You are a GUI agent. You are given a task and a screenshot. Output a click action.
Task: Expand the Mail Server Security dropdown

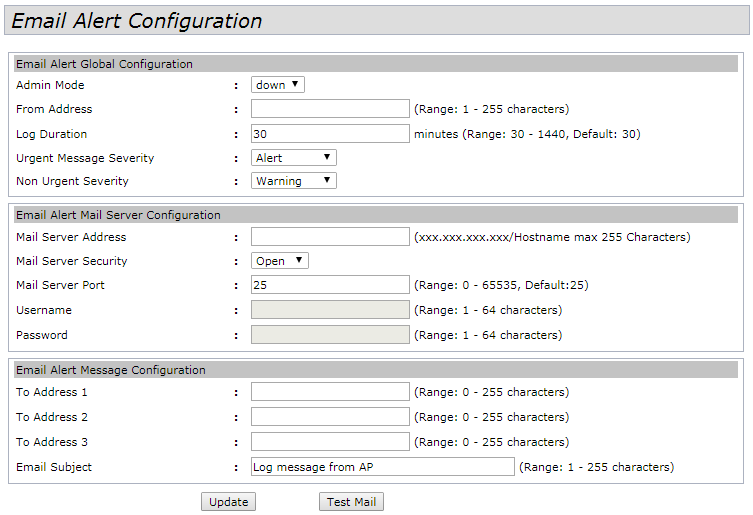[x=280, y=261]
